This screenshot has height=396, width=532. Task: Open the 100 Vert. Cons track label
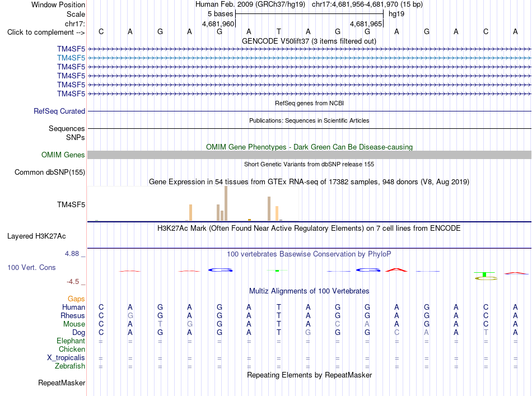pyautogui.click(x=31, y=268)
